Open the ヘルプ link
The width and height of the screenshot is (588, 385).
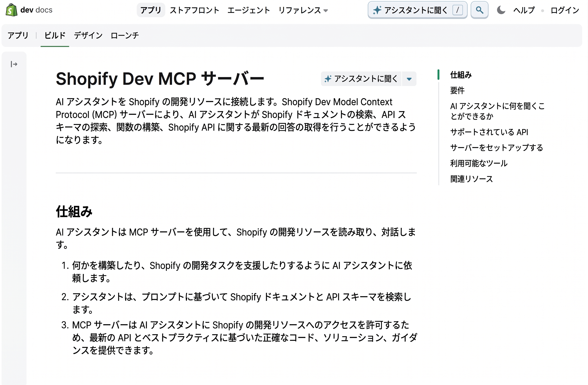point(524,10)
